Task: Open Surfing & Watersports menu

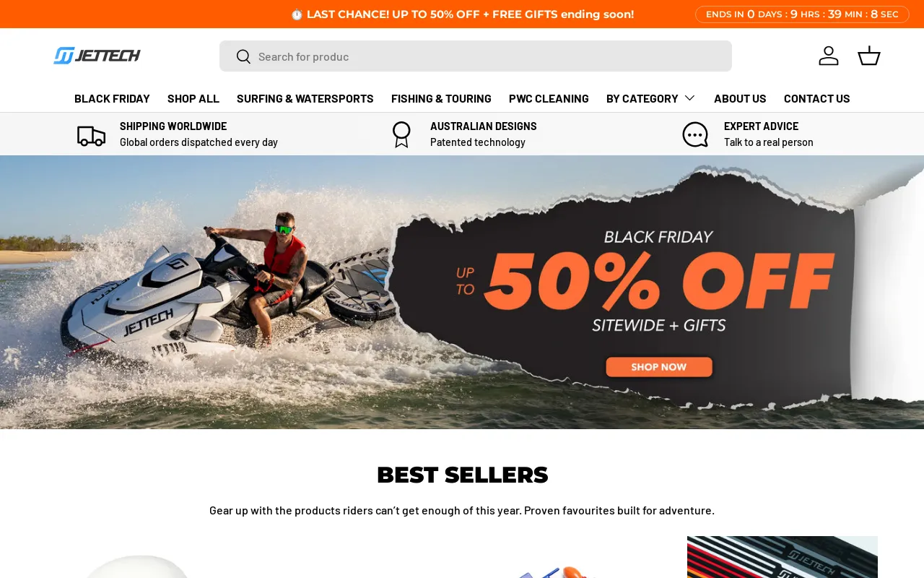Action: click(x=305, y=98)
